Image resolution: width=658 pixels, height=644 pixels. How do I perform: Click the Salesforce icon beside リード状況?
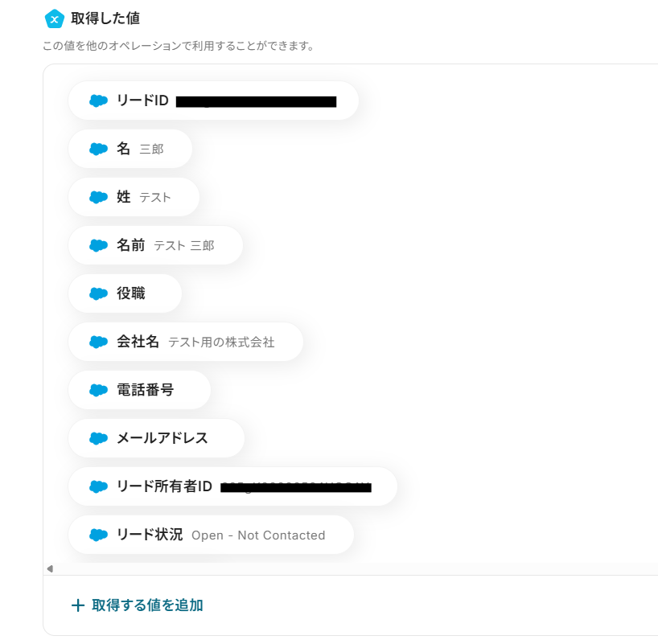(98, 535)
